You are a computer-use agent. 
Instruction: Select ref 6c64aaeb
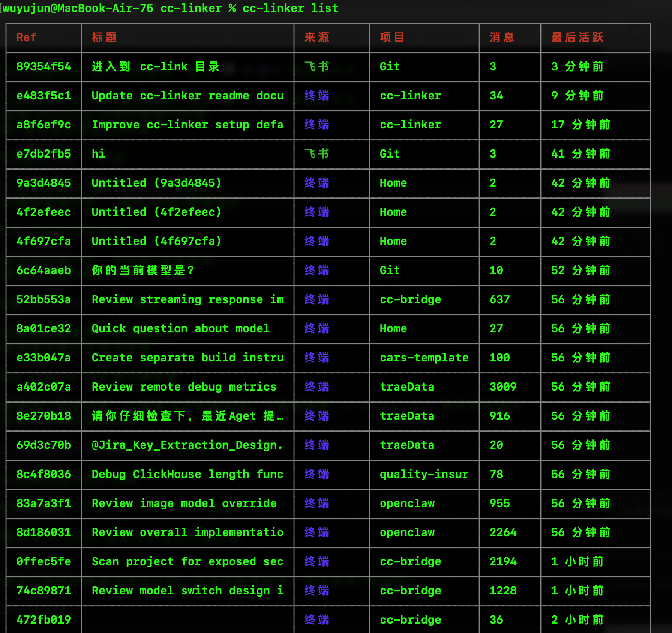tap(43, 271)
